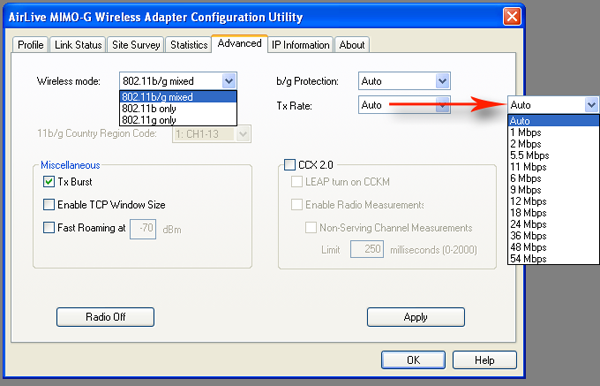Screen dimensions: 600x386
Task: Click the Fast Roaming dBm field
Action: [143, 229]
